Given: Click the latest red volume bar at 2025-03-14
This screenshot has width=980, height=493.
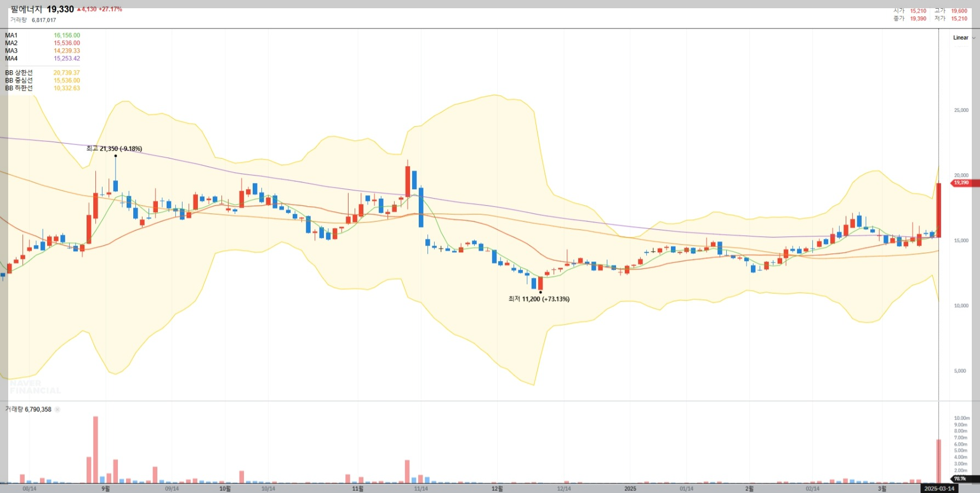Looking at the screenshot, I should coord(939,461).
